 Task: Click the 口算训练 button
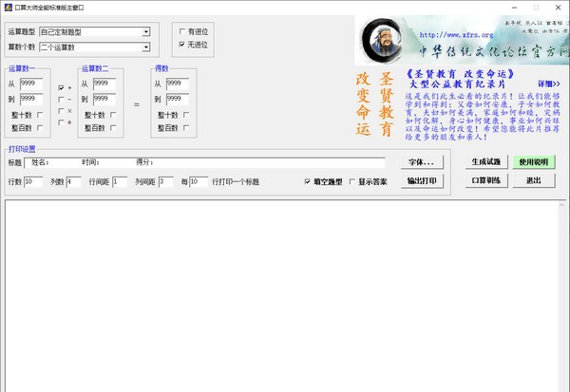point(486,180)
